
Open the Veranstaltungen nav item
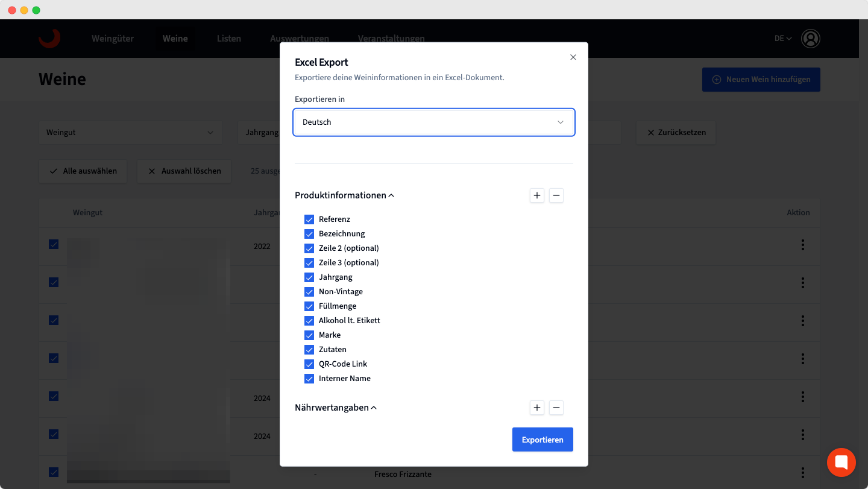click(391, 39)
